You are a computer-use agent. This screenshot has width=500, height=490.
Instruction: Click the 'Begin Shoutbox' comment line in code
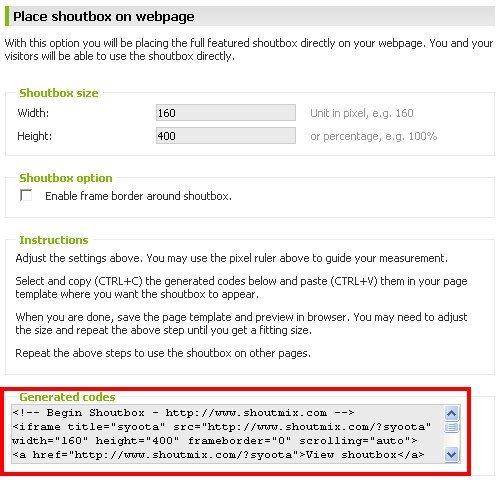183,413
